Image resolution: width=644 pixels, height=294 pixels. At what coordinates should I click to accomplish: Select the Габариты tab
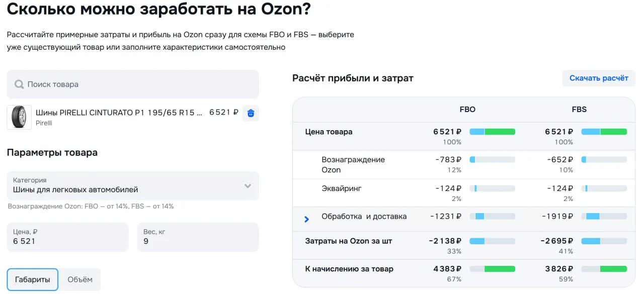32,279
